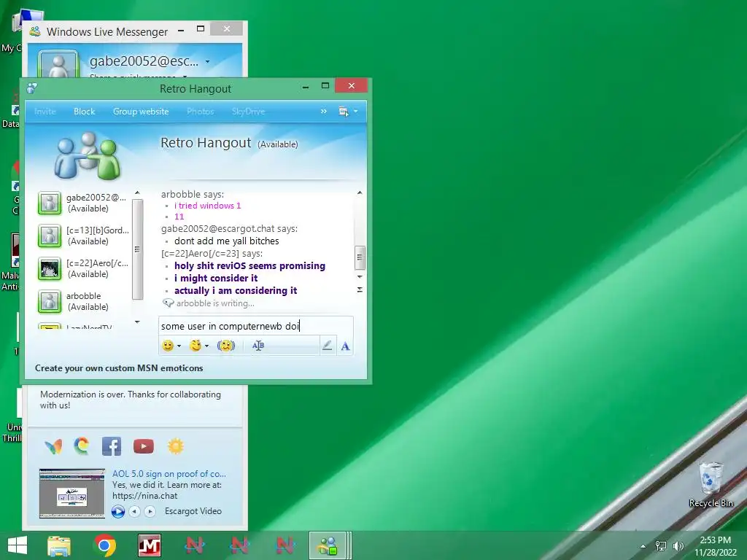The height and width of the screenshot is (560, 747).
Task: Launch Google Chrome from the taskbar
Action: [105, 545]
